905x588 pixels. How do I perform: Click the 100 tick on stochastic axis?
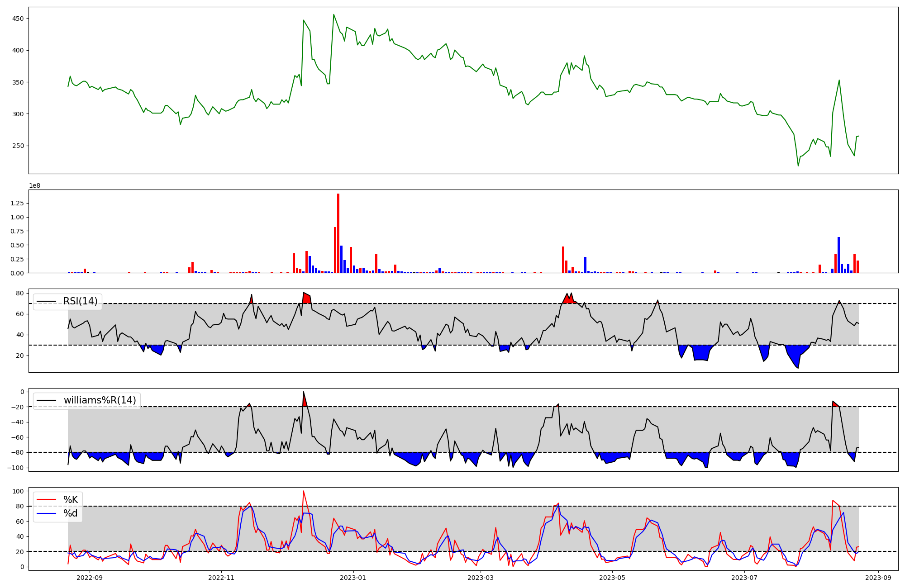[x=18, y=491]
